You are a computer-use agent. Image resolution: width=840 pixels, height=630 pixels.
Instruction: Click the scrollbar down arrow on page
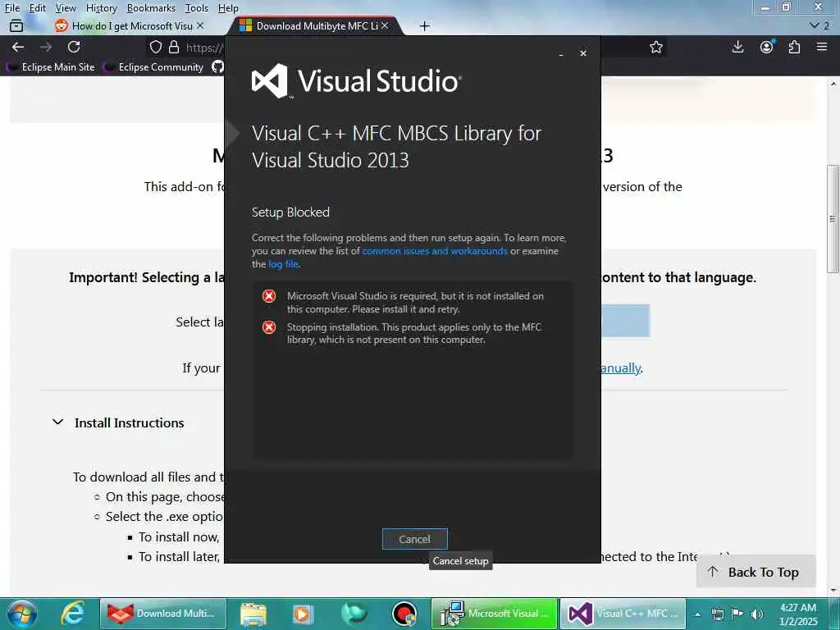click(833, 591)
